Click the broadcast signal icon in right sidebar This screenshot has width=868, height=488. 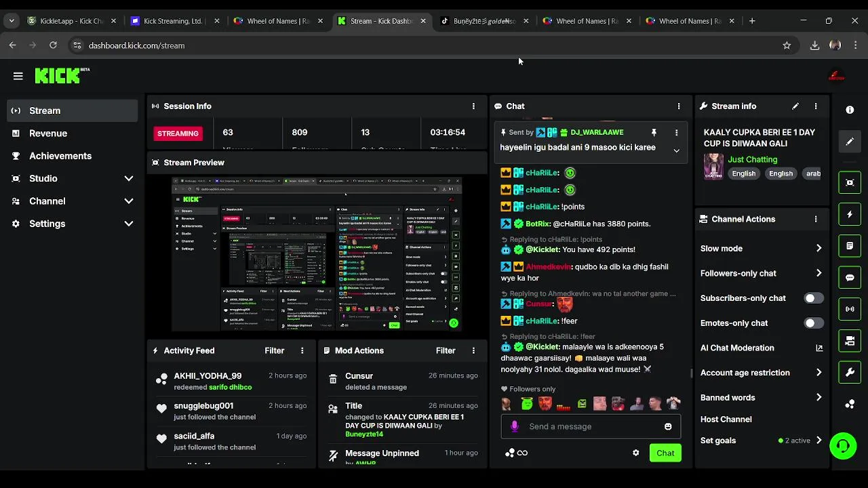[x=850, y=309]
